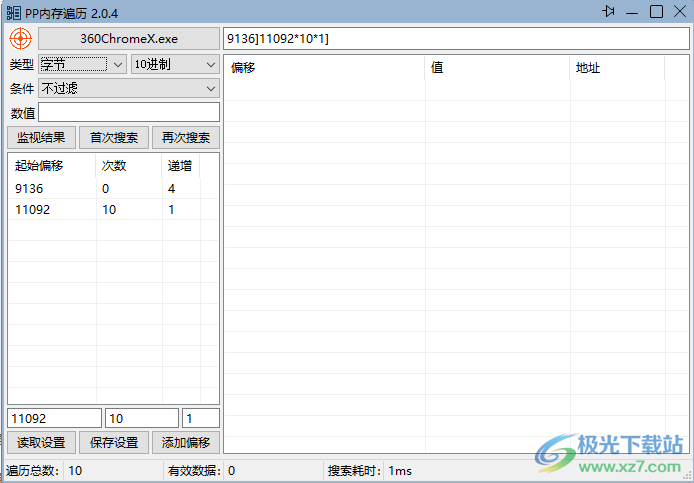Close the PP内存遍历 window
This screenshot has height=483, width=694.
pyautogui.click(x=679, y=11)
